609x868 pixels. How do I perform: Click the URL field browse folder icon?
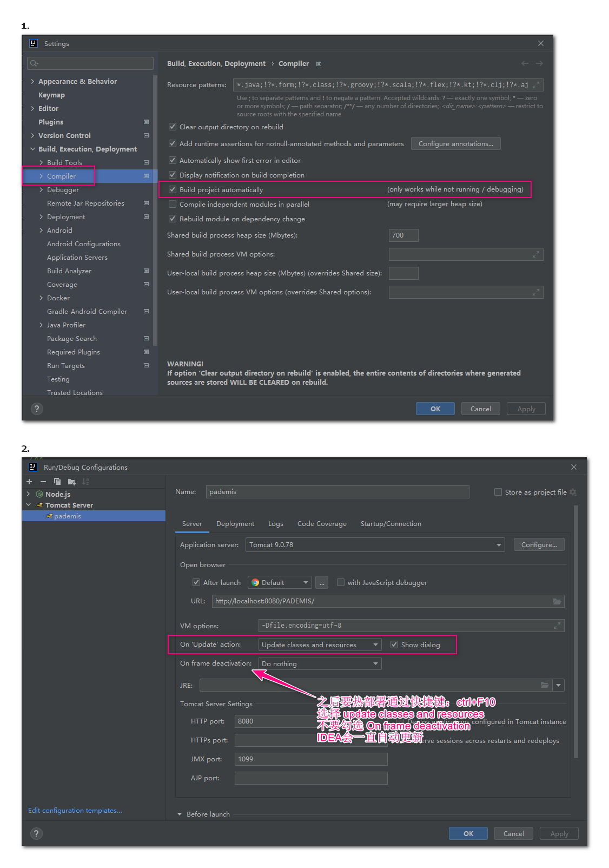pos(557,601)
